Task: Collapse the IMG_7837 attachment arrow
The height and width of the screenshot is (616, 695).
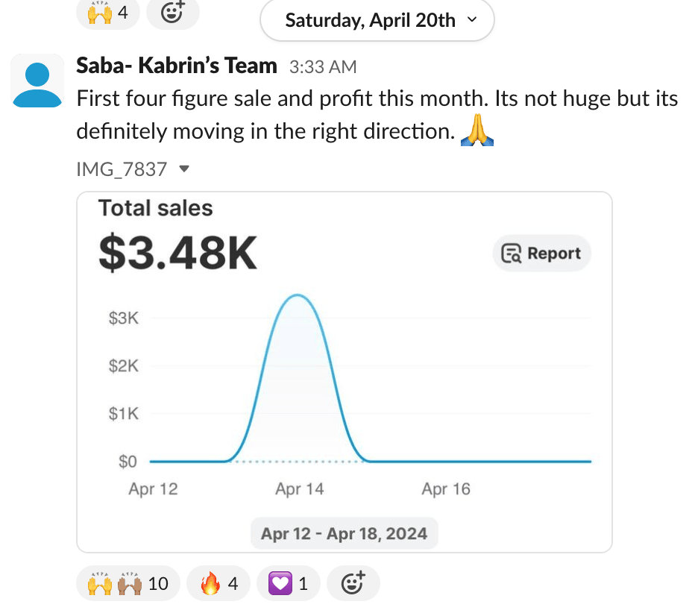Action: [185, 169]
